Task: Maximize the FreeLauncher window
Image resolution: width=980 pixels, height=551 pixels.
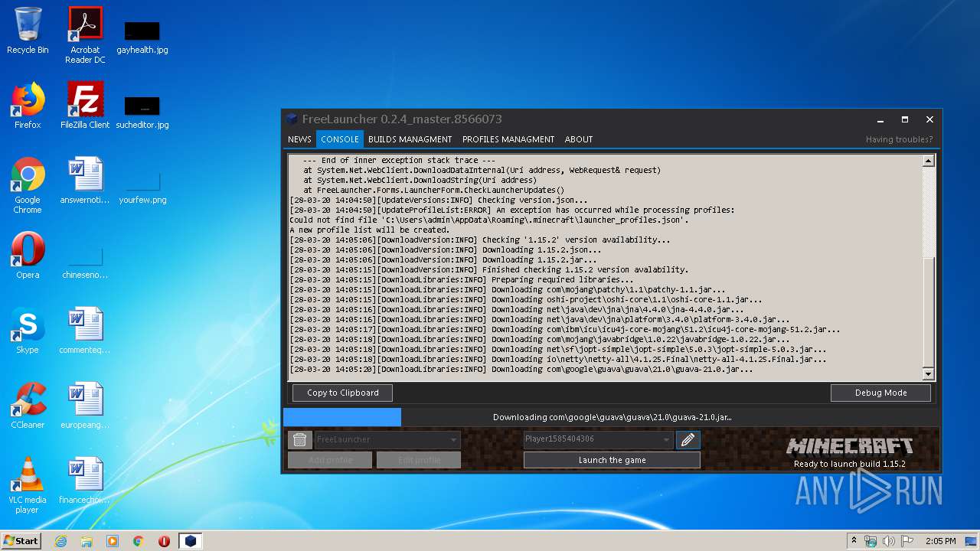Action: pos(905,120)
